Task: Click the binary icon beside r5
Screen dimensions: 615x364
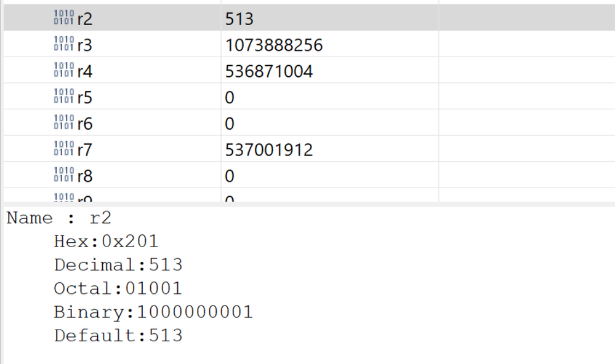Action: pos(63,97)
